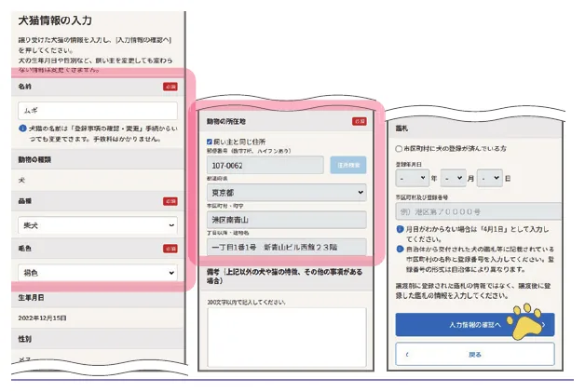
Task: Click the 性別 section label
Action: (24, 339)
